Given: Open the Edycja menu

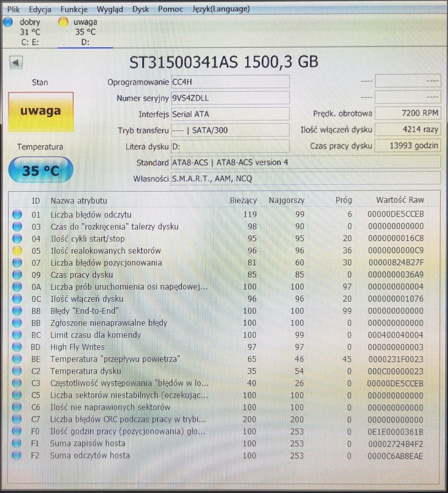Looking at the screenshot, I should tap(40, 10).
